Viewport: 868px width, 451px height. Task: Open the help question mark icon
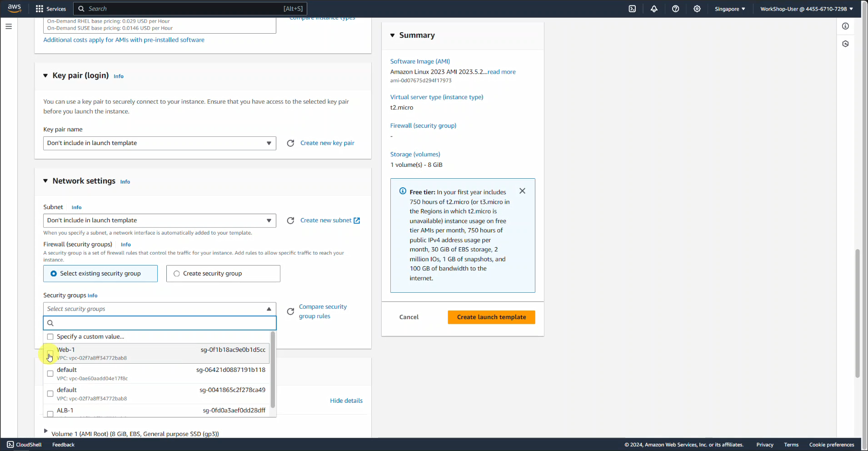coord(675,9)
